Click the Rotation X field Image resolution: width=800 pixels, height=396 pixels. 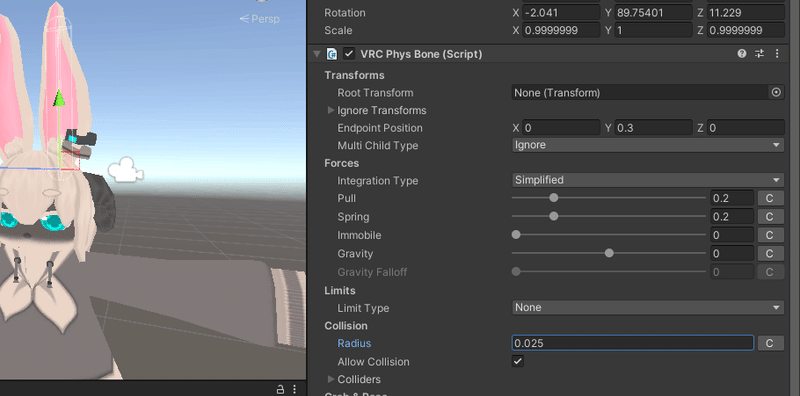(561, 12)
